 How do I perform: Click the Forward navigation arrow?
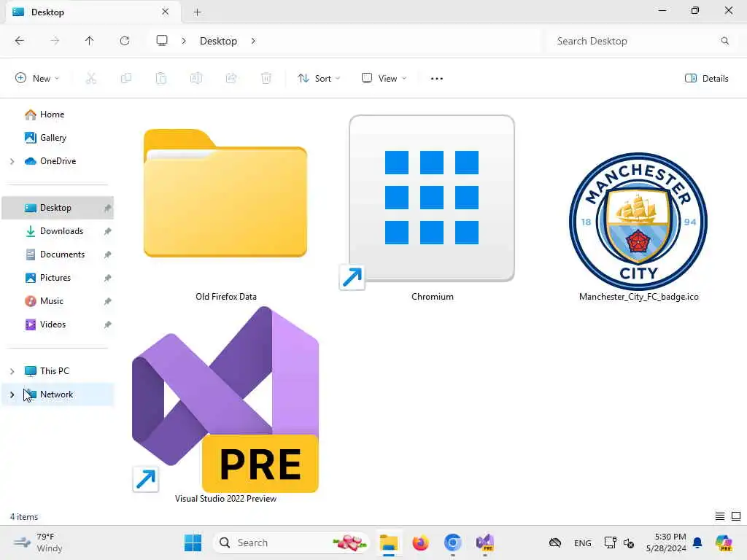pos(55,41)
